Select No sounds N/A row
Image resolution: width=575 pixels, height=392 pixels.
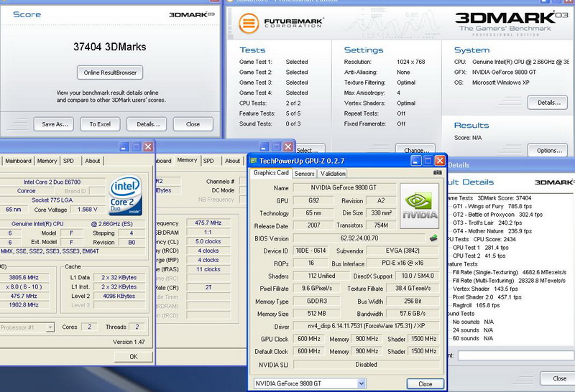[x=473, y=322]
